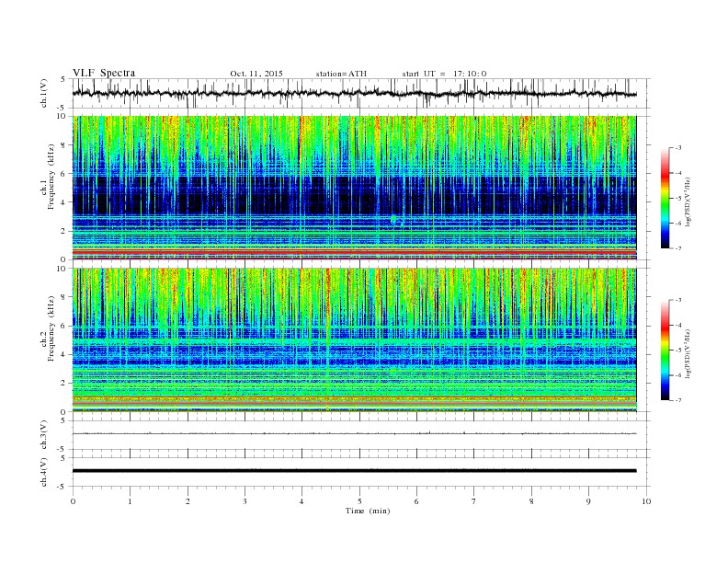
Task: Click the ch.1 spectrogram color scale bar
Action: (665, 198)
